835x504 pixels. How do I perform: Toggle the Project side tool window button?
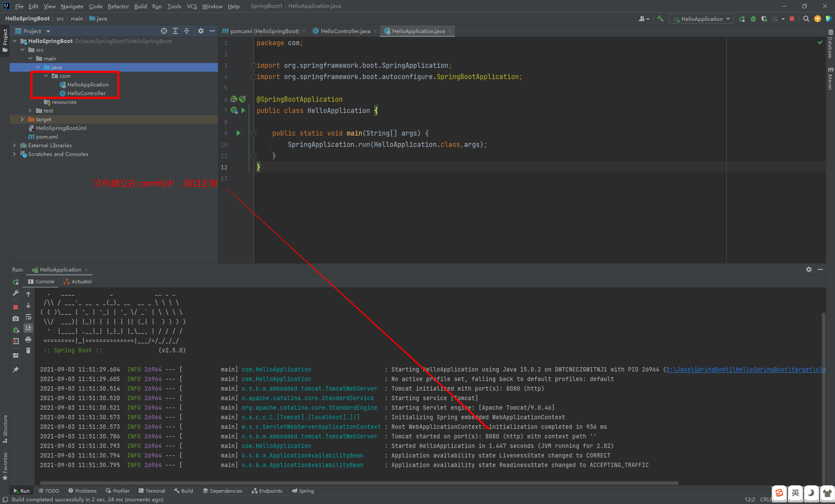point(5,40)
